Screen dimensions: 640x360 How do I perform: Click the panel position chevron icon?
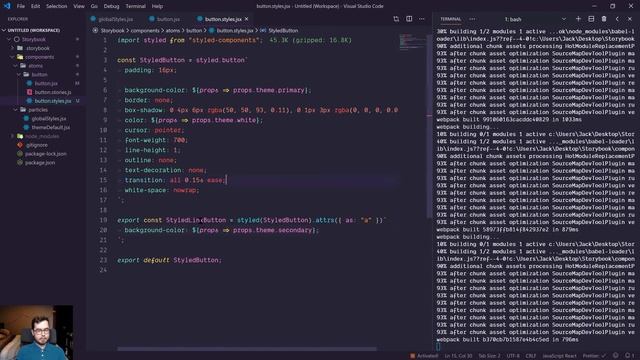(x=617, y=19)
